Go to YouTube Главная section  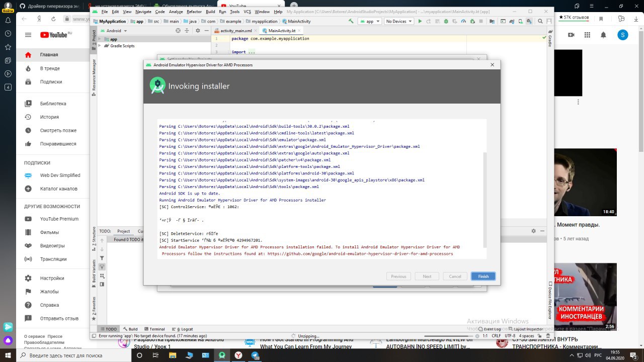coord(53,55)
